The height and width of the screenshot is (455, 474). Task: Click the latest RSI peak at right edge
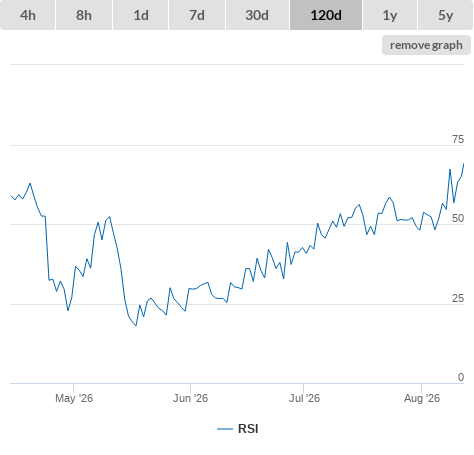coord(463,164)
